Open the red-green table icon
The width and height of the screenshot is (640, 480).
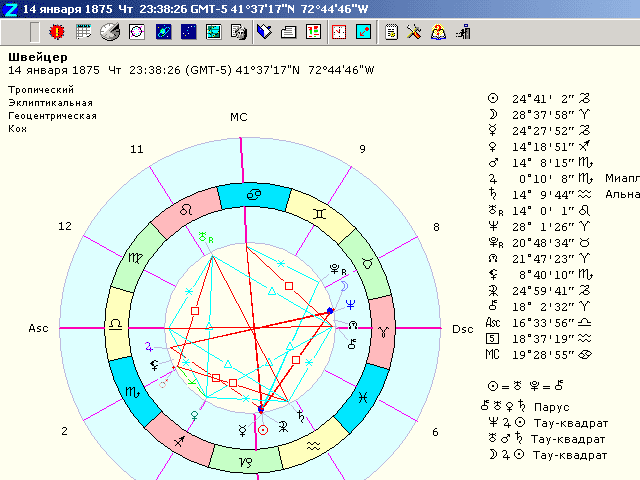click(313, 32)
